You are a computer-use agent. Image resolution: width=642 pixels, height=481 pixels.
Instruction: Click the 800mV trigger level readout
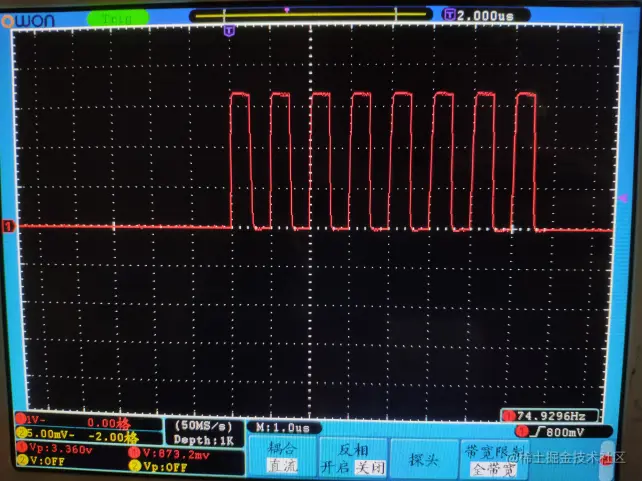click(x=565, y=432)
